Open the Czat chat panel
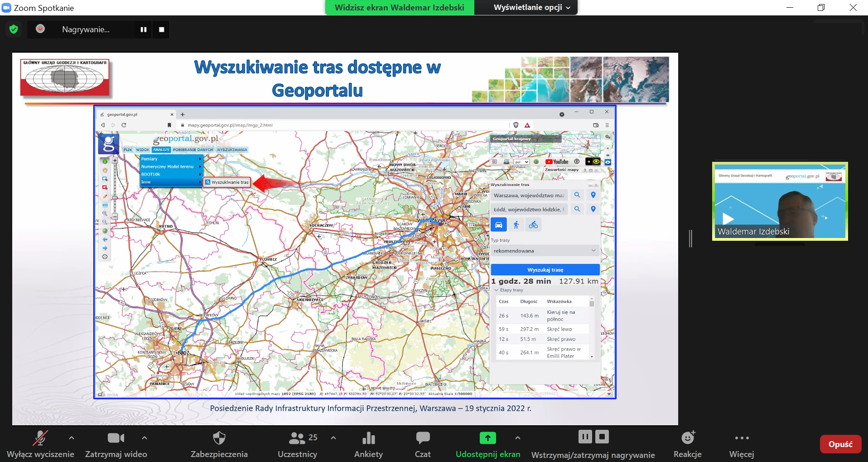Screen dimensions: 868x462 tap(423, 444)
